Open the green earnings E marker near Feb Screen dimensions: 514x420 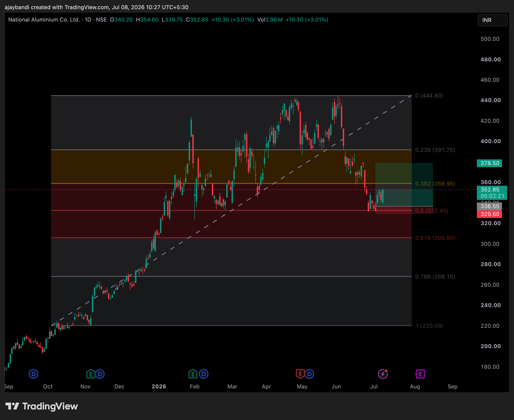(193, 374)
